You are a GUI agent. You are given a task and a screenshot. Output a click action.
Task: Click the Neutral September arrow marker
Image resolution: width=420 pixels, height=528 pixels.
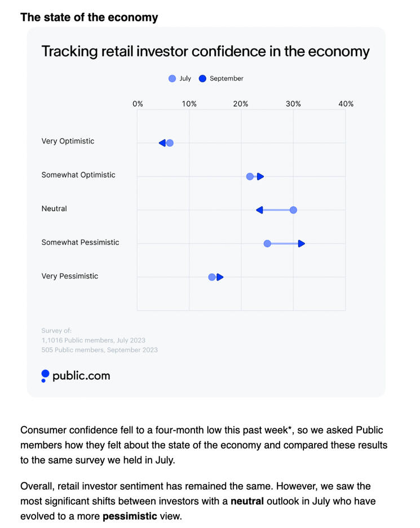click(259, 210)
